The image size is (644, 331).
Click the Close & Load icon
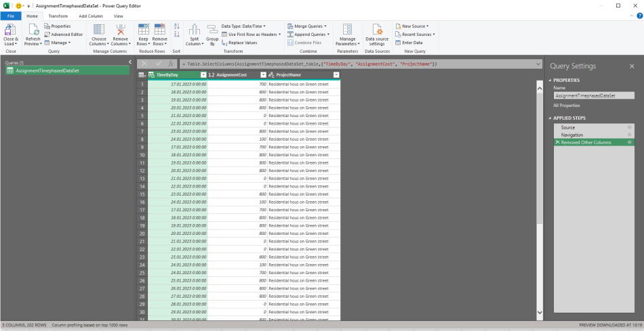(x=10, y=30)
